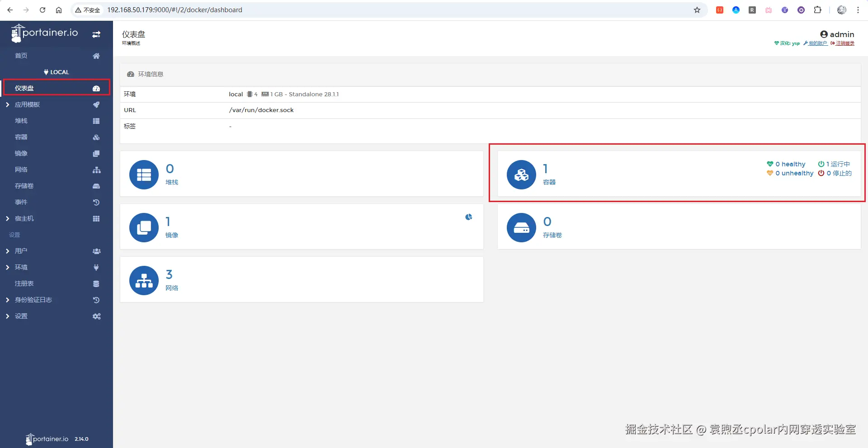The width and height of the screenshot is (868, 448).
Task: Click the pie chart icon on images card
Action: point(469,217)
